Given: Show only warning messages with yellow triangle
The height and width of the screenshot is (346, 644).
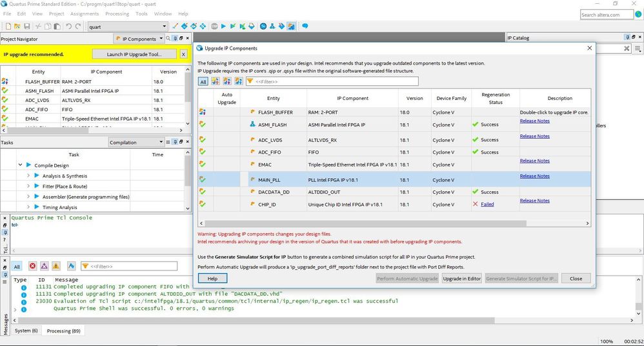Looking at the screenshot, I should 56,266.
